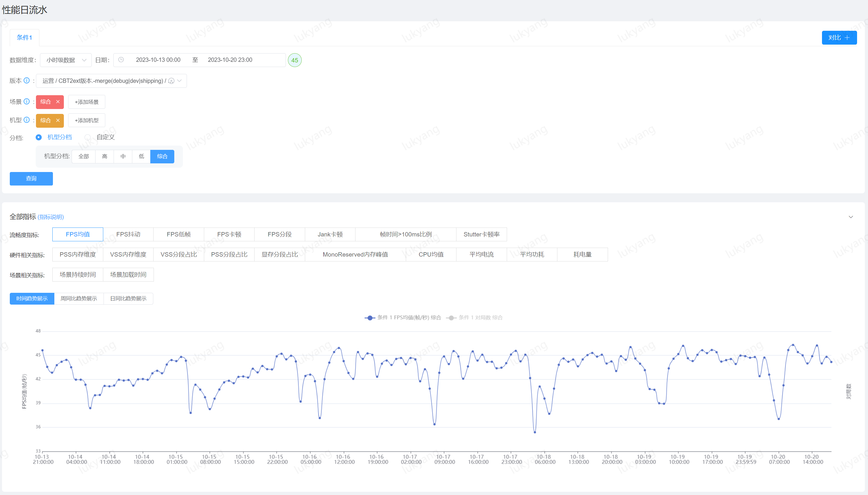
Task: Click the info icon beside 场景
Action: pos(27,101)
